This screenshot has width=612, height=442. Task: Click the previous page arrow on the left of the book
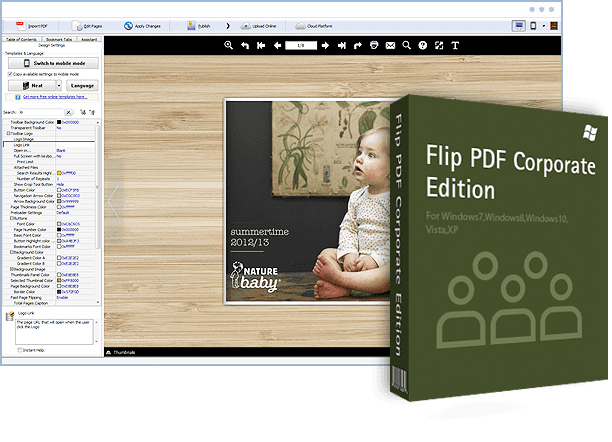(114, 201)
